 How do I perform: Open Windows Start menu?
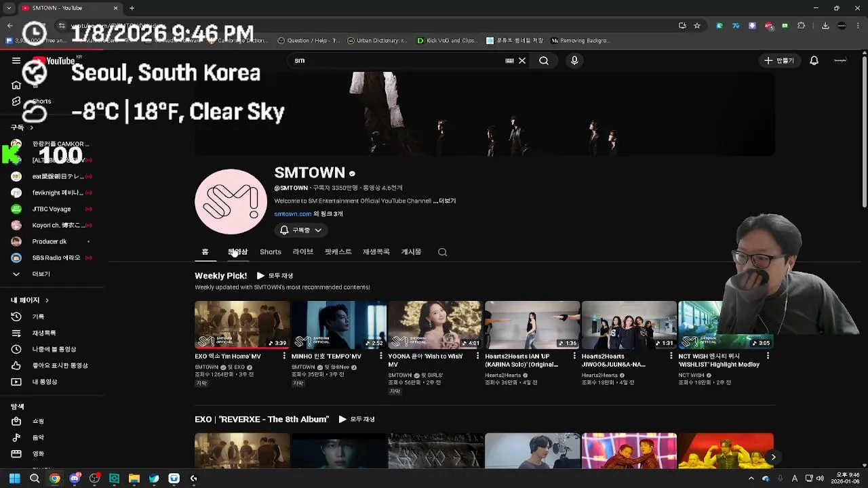tap(14, 479)
